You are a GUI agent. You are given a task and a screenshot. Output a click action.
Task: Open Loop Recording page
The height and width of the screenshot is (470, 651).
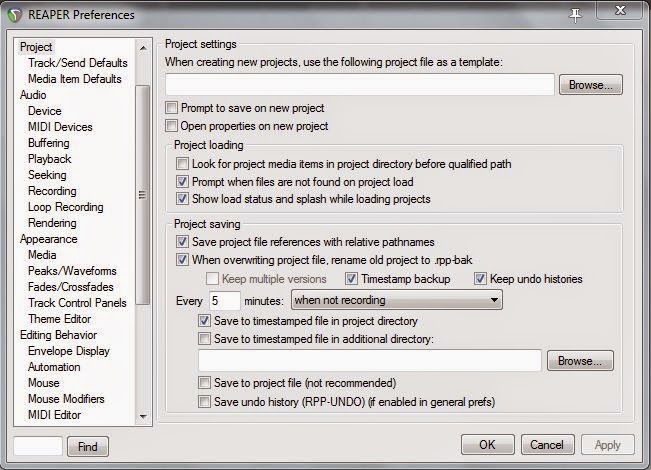point(66,207)
